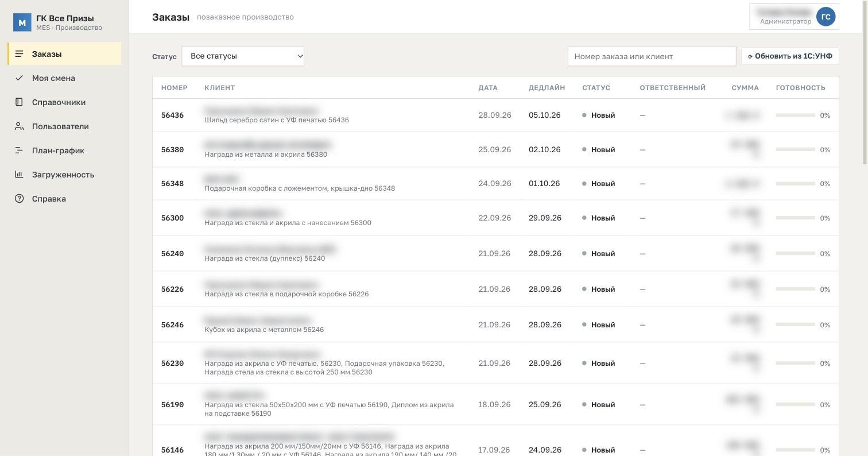The width and height of the screenshot is (868, 456).
Task: Click the Моя смена checkmark icon
Action: point(20,78)
